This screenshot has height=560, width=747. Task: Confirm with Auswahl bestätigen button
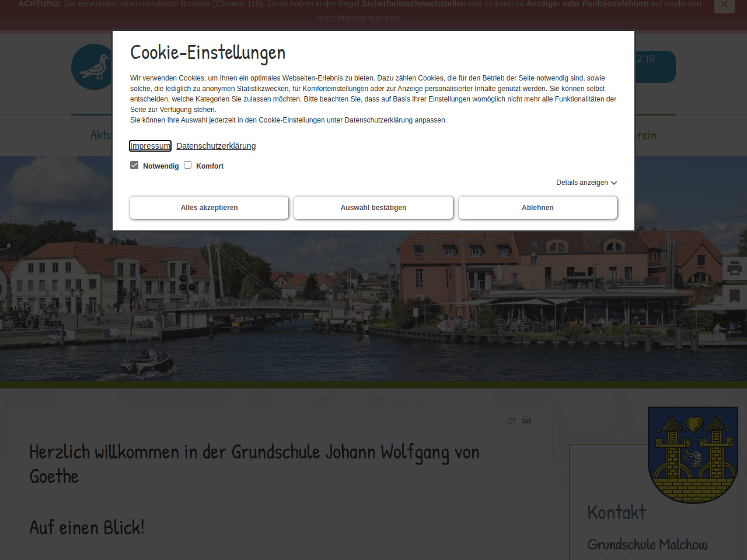click(x=373, y=208)
